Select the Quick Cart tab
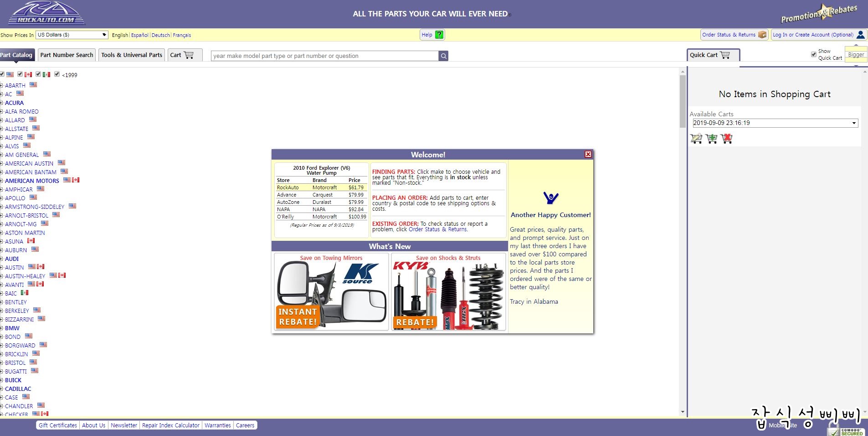Viewport: 868px width, 436px height. click(713, 55)
